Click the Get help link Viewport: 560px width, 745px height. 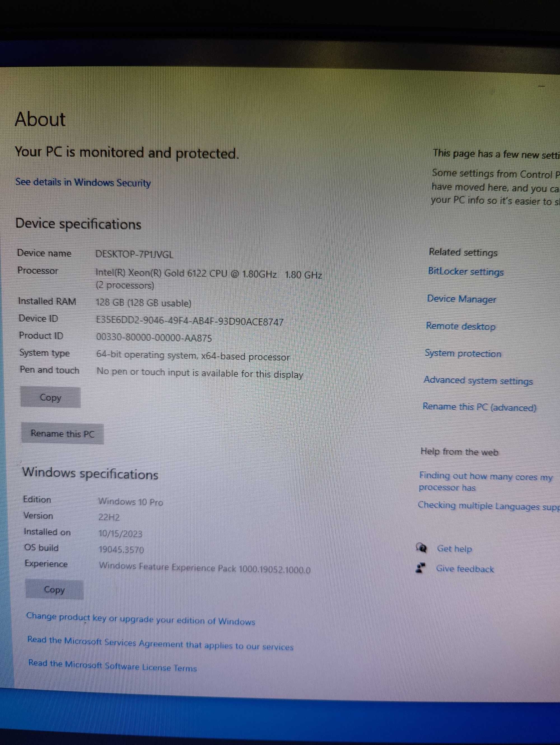click(x=454, y=549)
